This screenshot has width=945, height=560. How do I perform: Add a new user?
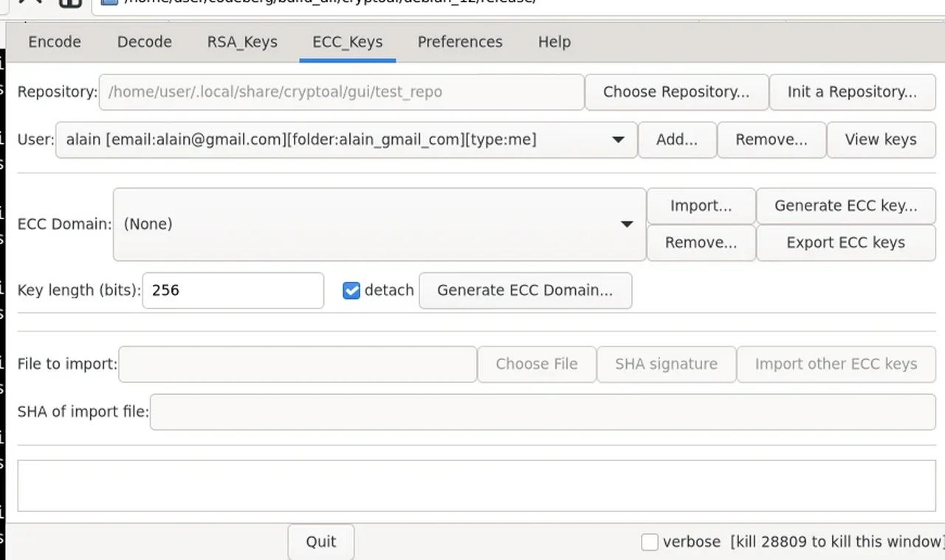coord(677,139)
